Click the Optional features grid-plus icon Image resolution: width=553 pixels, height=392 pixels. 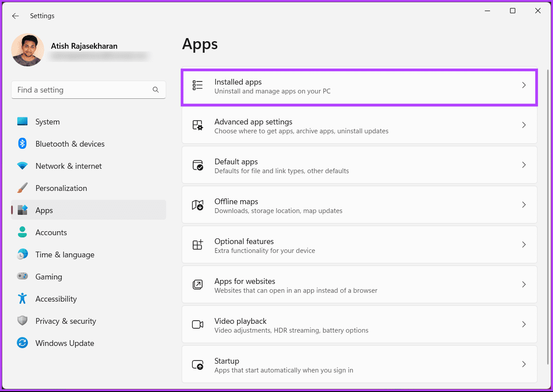[198, 245]
